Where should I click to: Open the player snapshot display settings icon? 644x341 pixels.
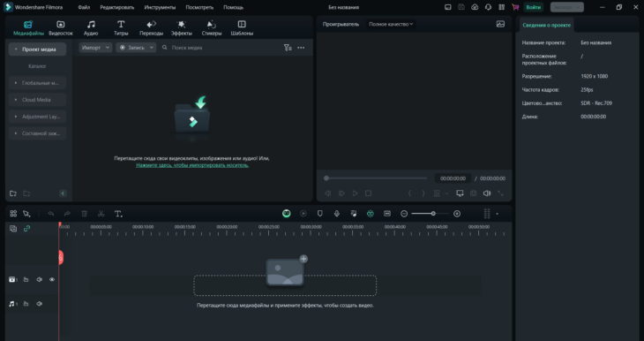tap(500, 24)
